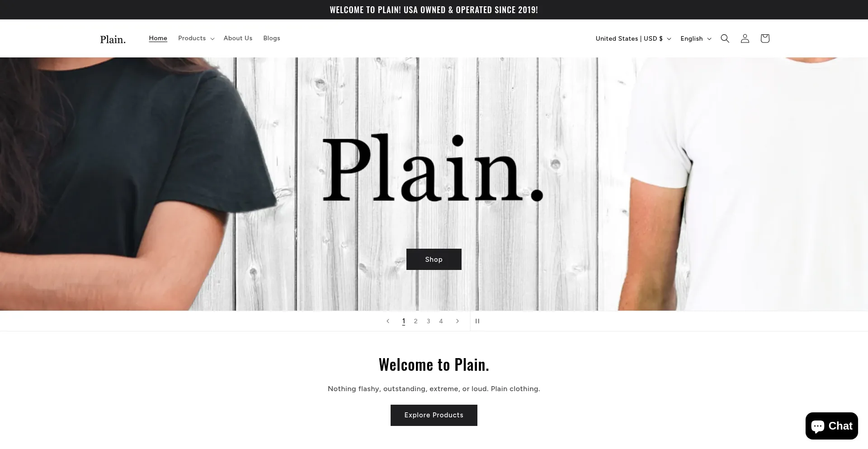
Task: Open the United States | USD $ selector
Action: (x=633, y=38)
